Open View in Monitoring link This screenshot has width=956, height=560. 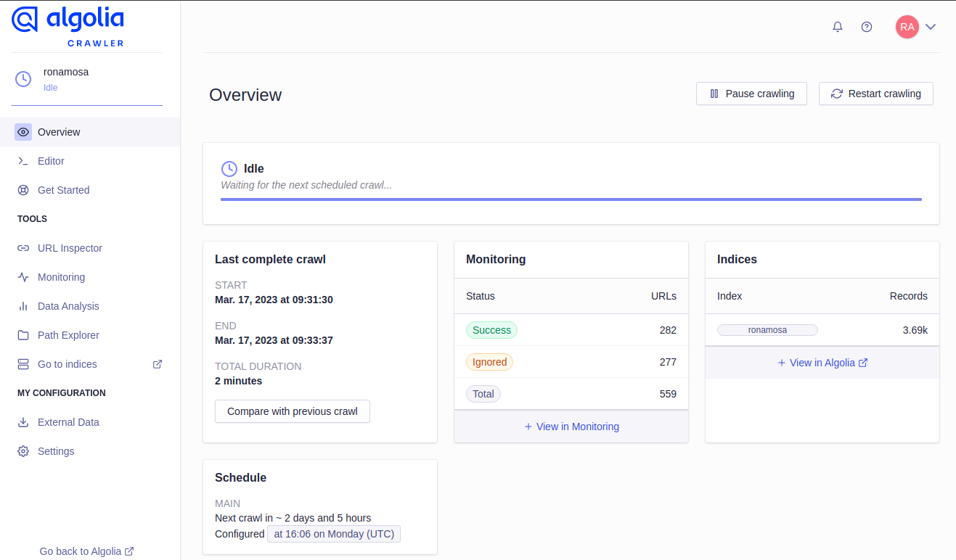571,427
